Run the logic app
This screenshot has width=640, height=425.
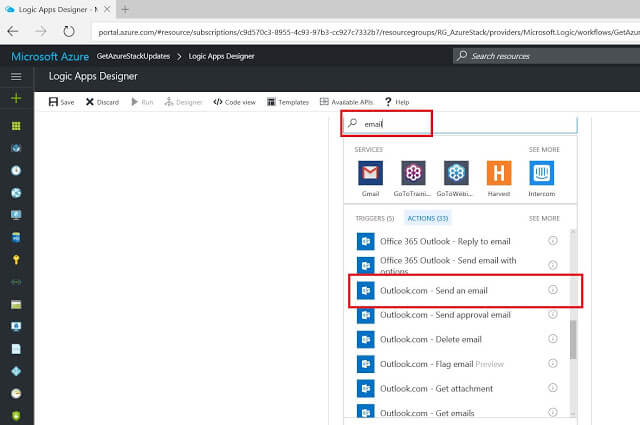pos(142,102)
